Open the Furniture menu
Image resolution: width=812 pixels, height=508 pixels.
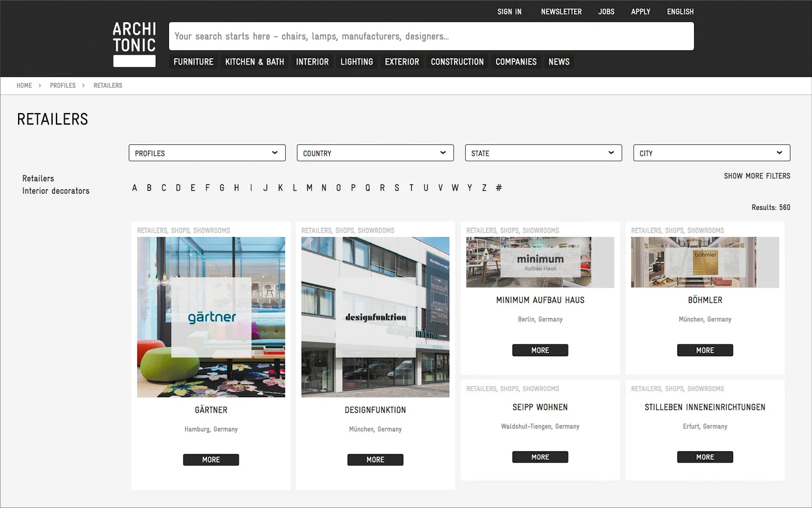(x=194, y=61)
